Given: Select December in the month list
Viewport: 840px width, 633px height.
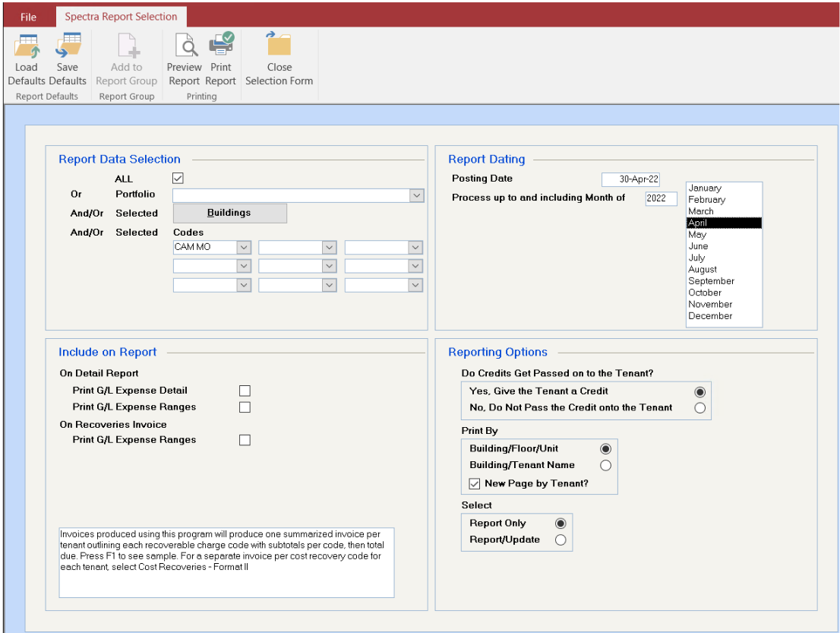Looking at the screenshot, I should tap(724, 316).
